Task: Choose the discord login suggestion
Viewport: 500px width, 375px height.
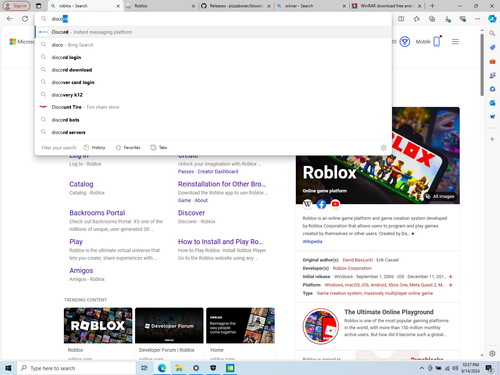Action: coord(213,57)
